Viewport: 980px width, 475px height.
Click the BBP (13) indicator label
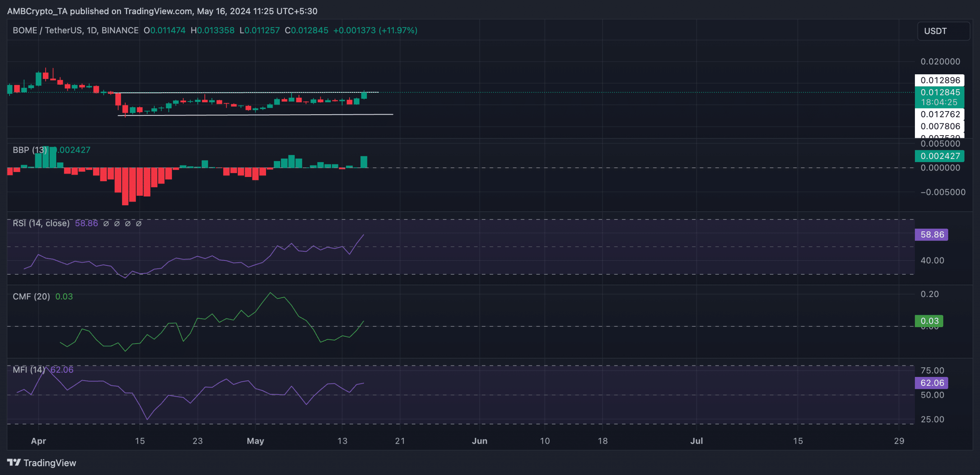(30, 150)
